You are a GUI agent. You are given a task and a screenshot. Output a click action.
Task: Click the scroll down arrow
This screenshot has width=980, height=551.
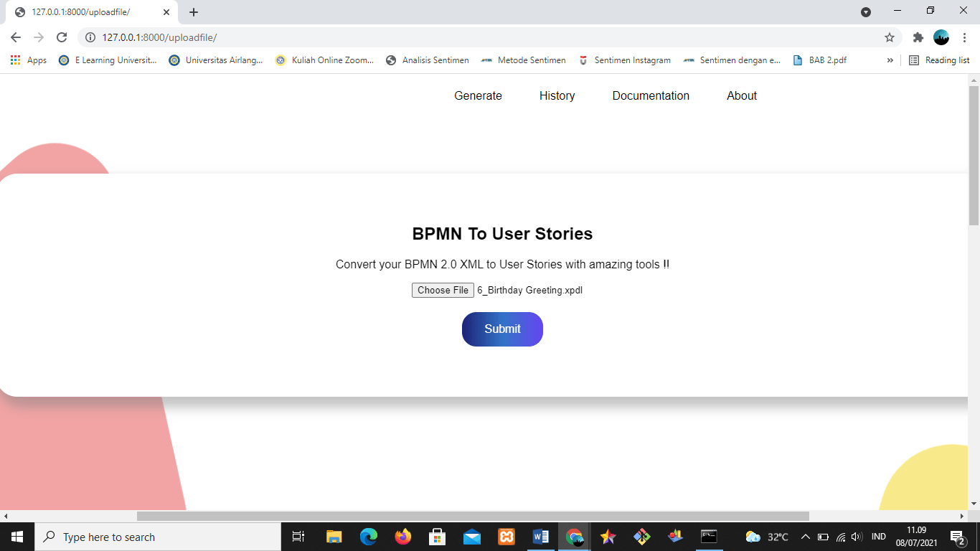coord(974,504)
